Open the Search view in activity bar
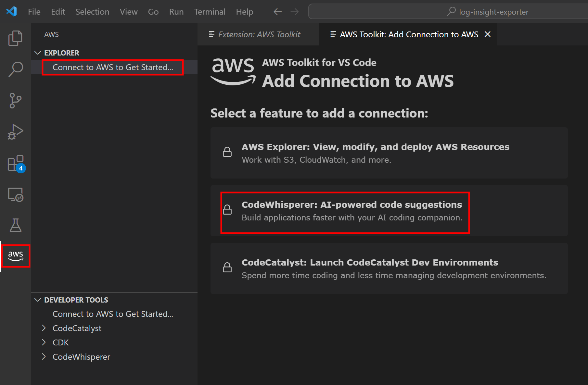Viewport: 588px width, 385px height. click(x=15, y=69)
